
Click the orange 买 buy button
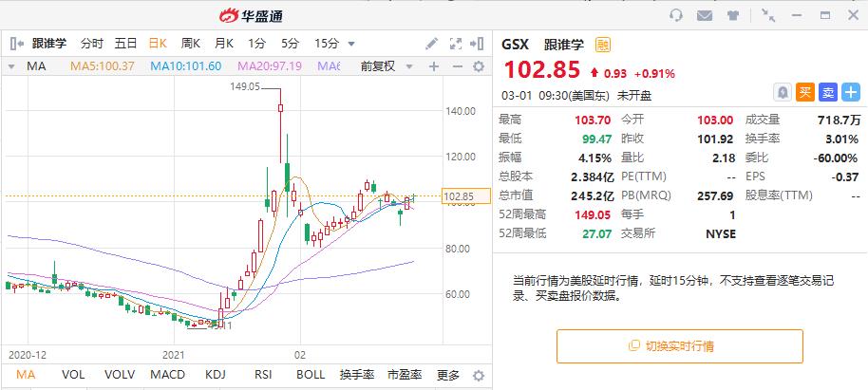[x=805, y=92]
